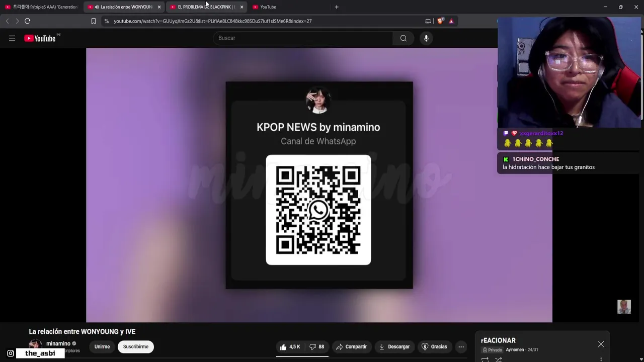The height and width of the screenshot is (362, 644).
Task: Open the YouTube hamburger guide menu
Action: coord(12,38)
